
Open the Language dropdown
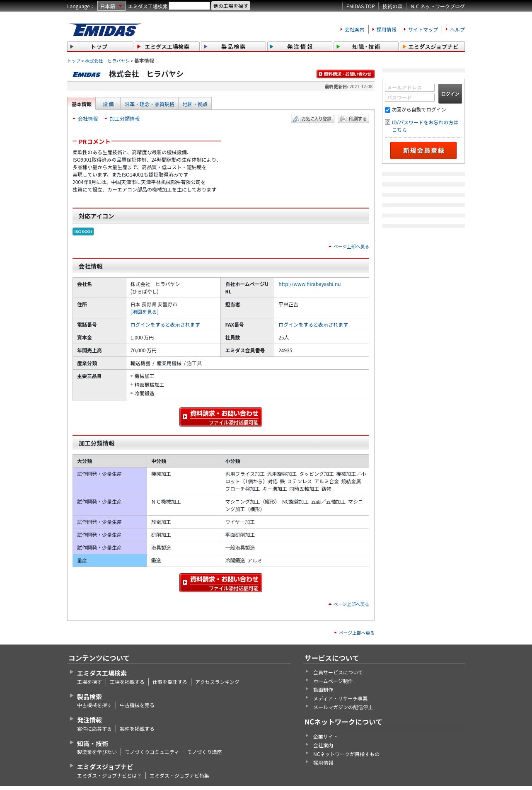click(111, 6)
